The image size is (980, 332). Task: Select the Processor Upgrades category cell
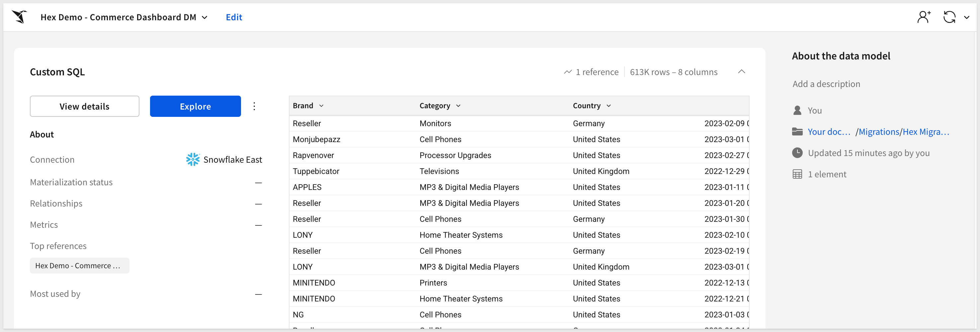(x=493, y=155)
